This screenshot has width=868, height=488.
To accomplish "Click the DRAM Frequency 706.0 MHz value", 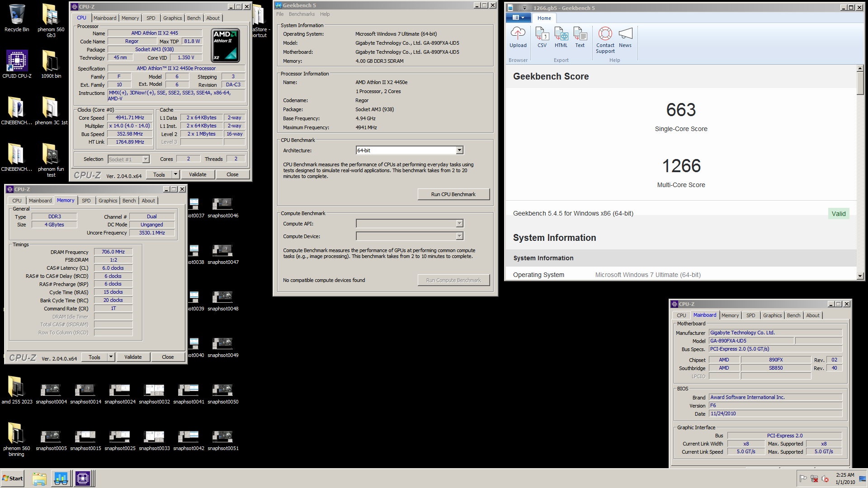I will tap(113, 252).
